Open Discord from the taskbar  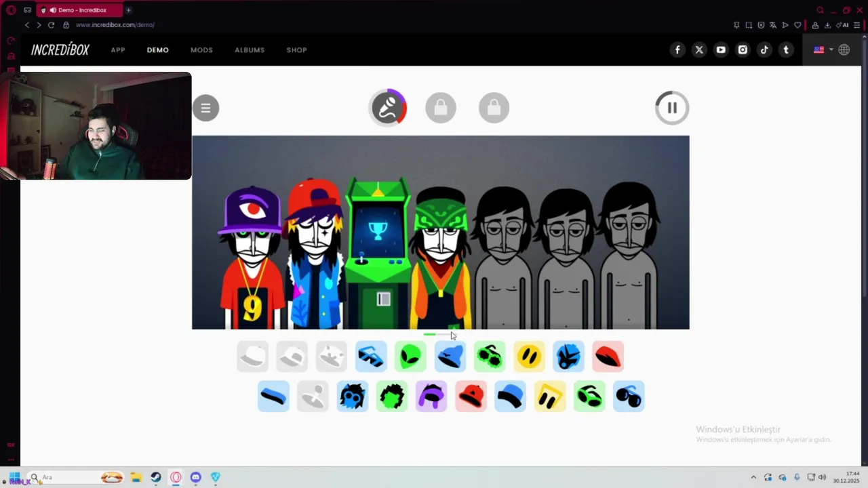click(x=196, y=477)
